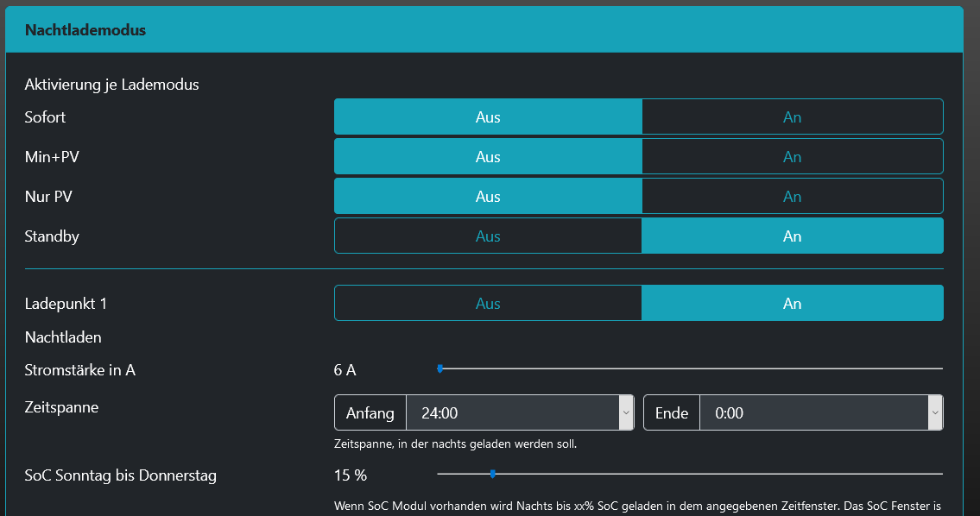The width and height of the screenshot is (980, 516).
Task: Click the 6 A current value
Action: [x=345, y=371]
